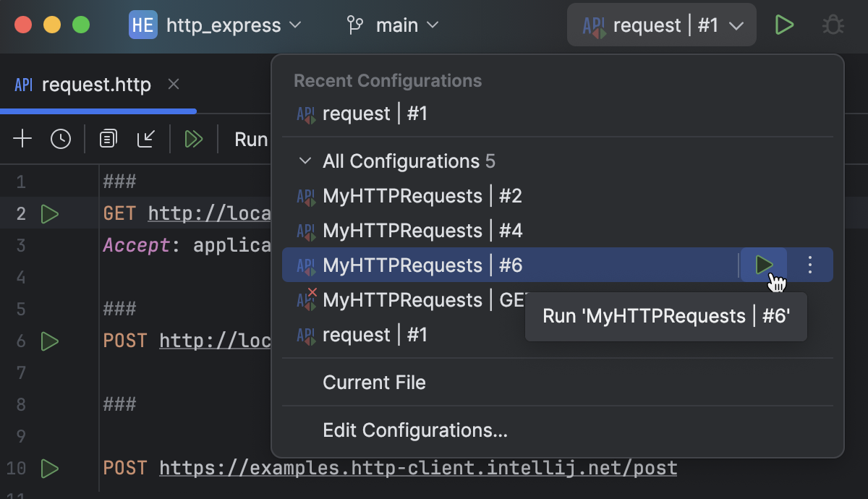Collapse the All Configurations section
The image size is (868, 499).
coord(305,161)
